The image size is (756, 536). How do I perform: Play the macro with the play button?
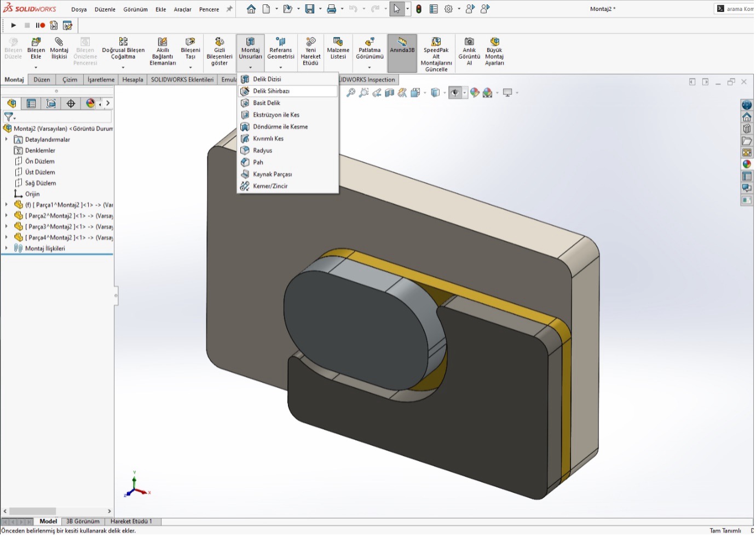[x=14, y=25]
